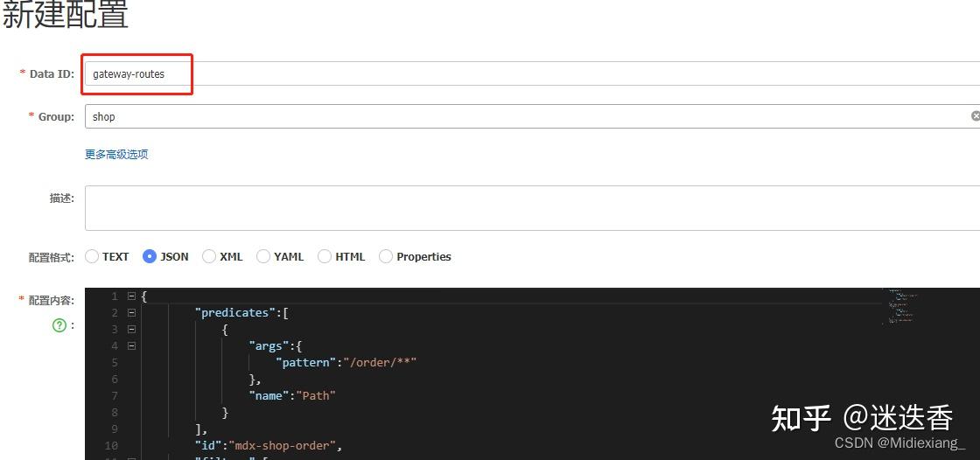Choose the YAML configuration format
The image size is (980, 460).
pyautogui.click(x=263, y=256)
